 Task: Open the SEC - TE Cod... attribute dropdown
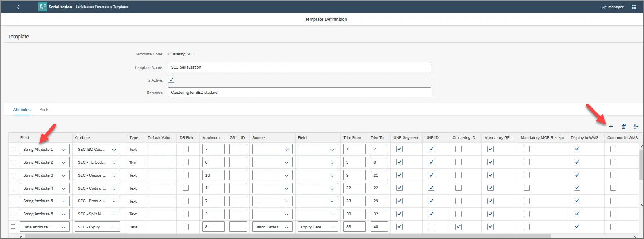(97, 162)
